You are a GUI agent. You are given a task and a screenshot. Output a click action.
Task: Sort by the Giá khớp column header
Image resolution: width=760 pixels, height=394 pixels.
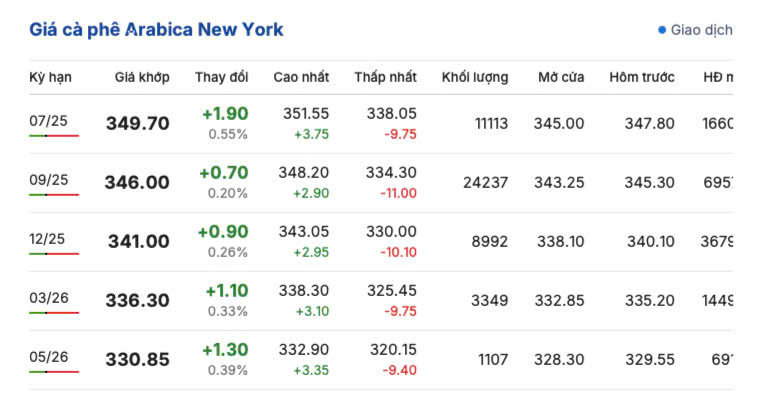pyautogui.click(x=142, y=77)
